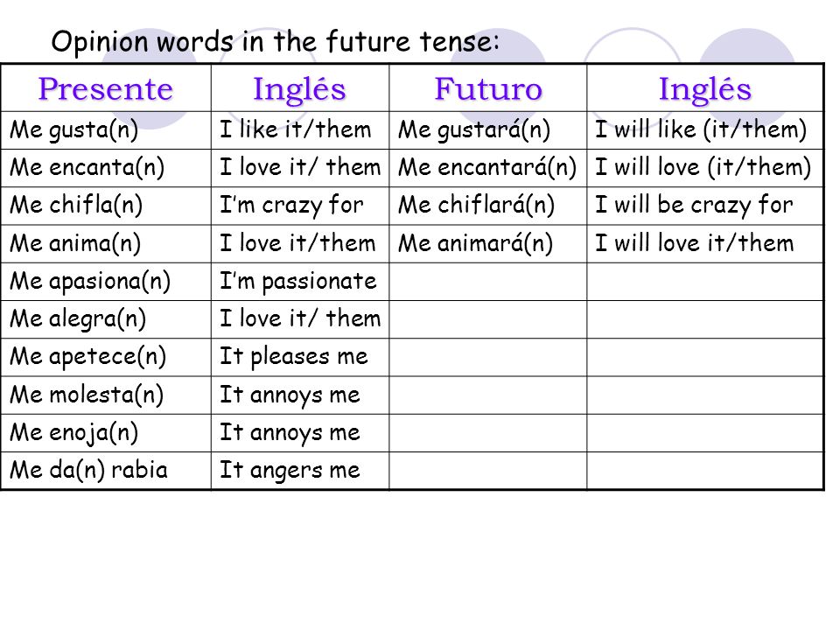Select the 'I will be crazy for' cell

tap(705, 206)
